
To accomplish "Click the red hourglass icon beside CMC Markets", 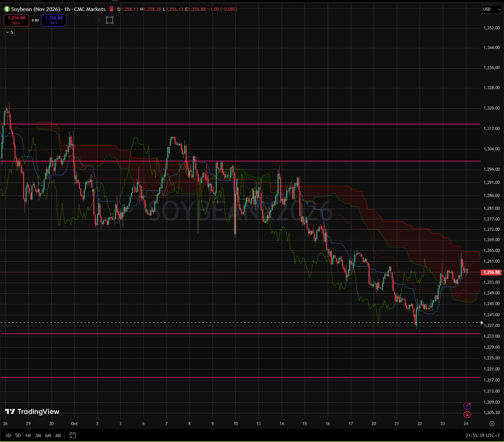I will pyautogui.click(x=111, y=9).
